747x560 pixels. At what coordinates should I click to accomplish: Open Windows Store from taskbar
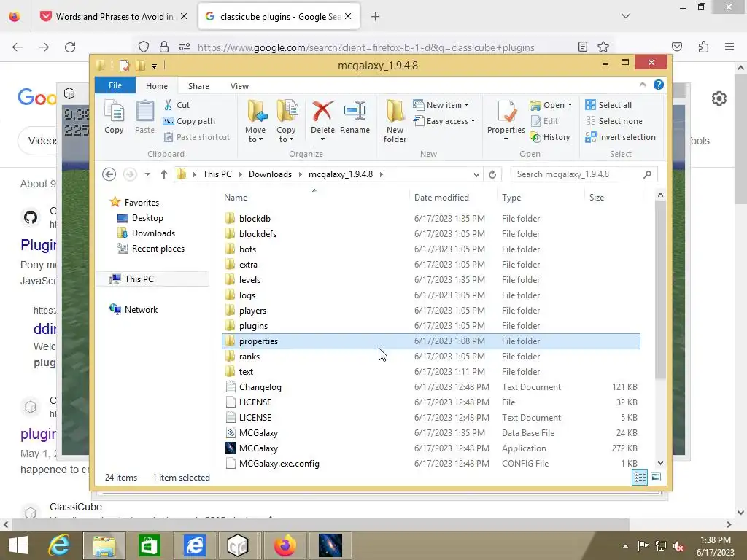click(x=150, y=545)
